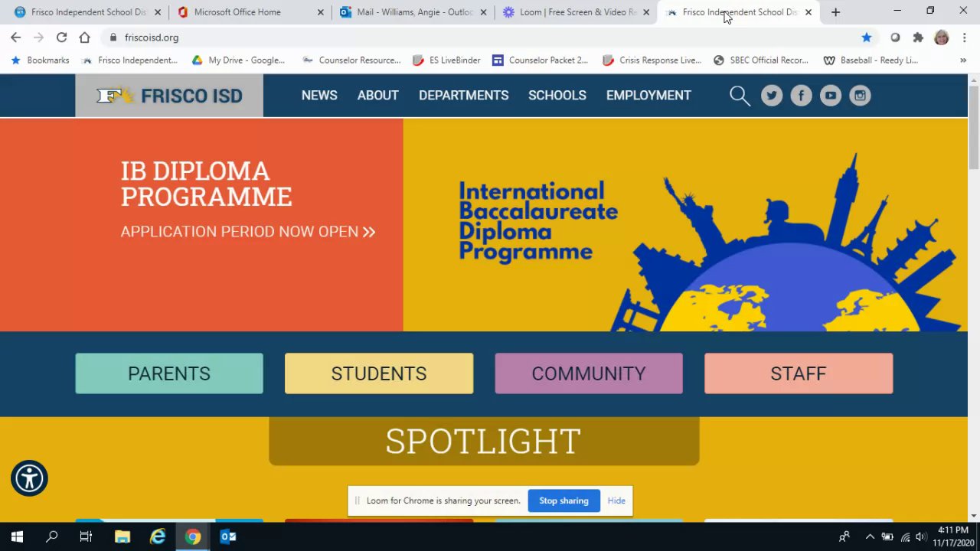Open the Bookmarks folder in bookmarks bar
980x551 pixels.
coord(40,60)
